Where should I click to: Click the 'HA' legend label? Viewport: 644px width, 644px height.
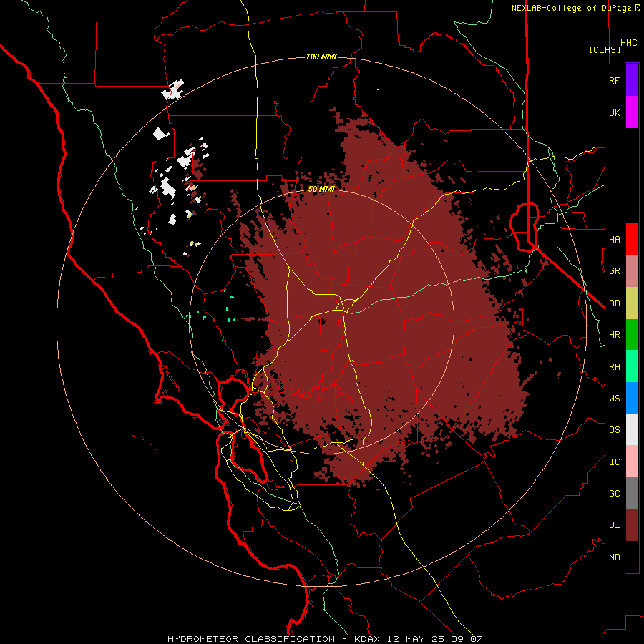(x=614, y=240)
